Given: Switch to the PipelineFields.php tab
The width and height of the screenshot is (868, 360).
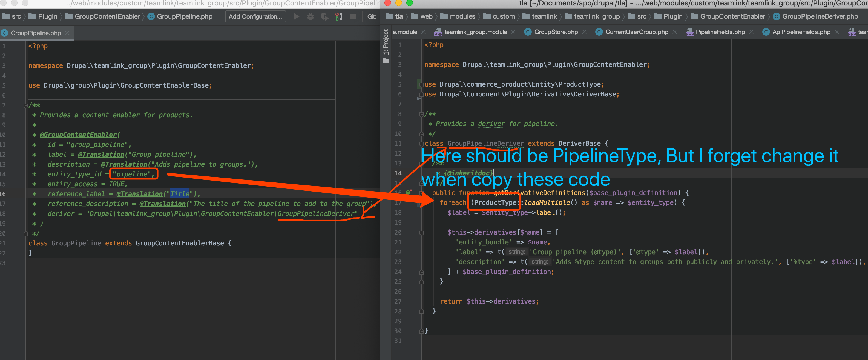Looking at the screenshot, I should click(x=720, y=32).
